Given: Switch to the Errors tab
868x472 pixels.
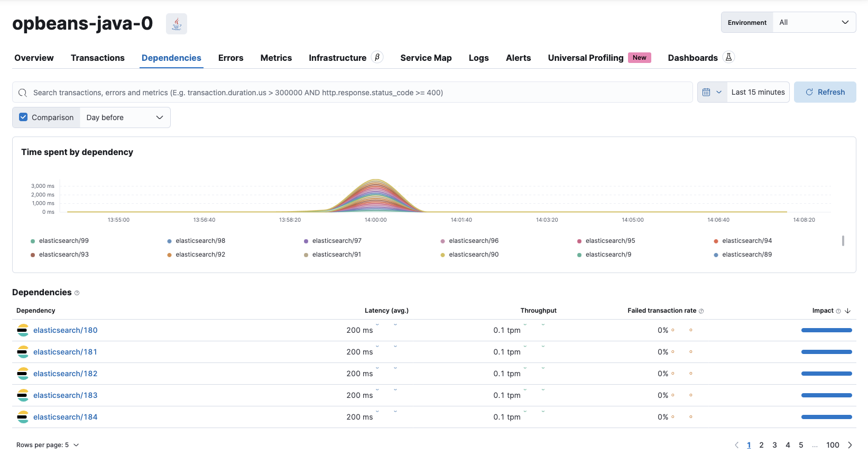Looking at the screenshot, I should click(231, 58).
